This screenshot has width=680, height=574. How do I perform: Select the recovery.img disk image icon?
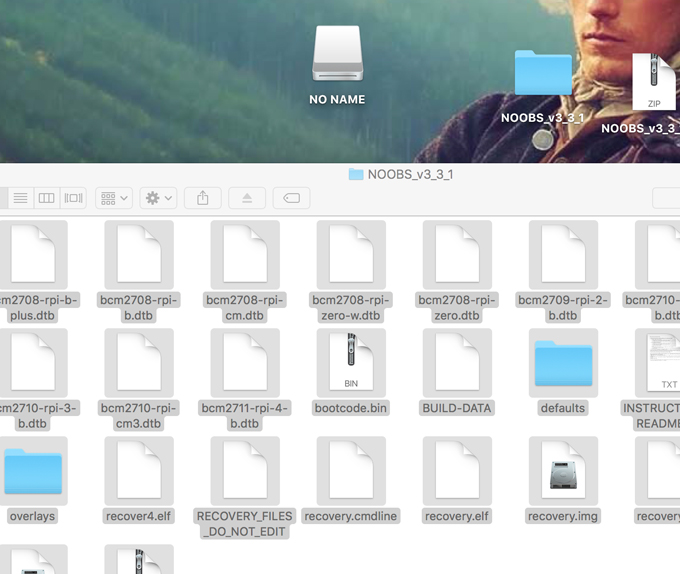[x=563, y=470]
